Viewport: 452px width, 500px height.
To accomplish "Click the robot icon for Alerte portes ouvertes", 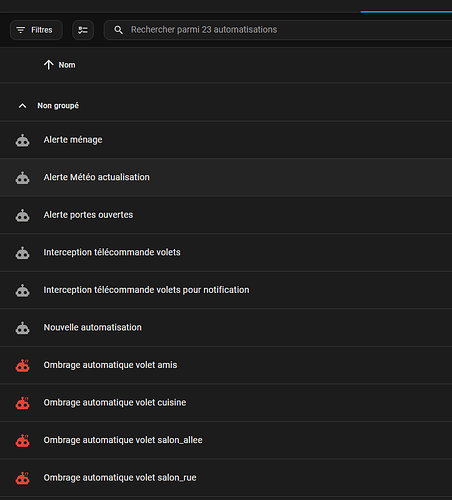I will click(22, 215).
